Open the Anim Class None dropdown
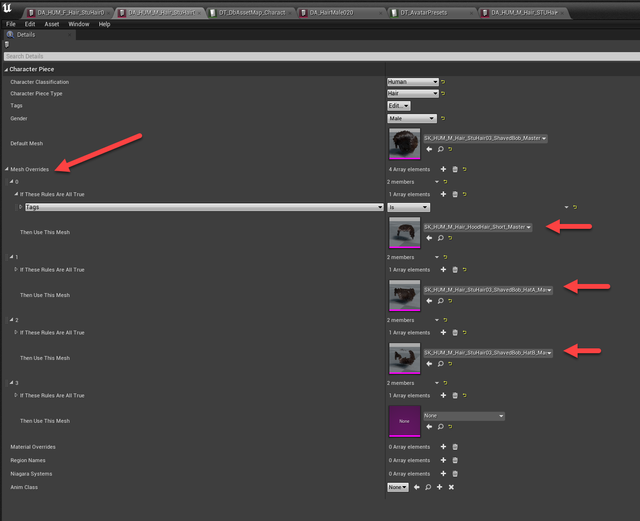 coord(398,488)
